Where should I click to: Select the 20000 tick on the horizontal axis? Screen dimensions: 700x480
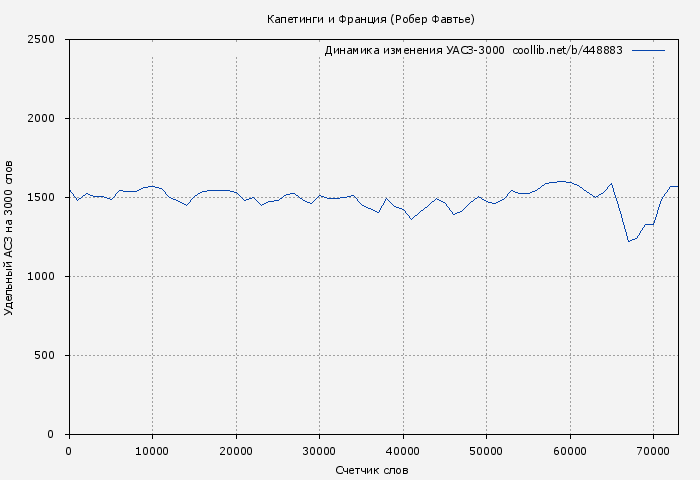pyautogui.click(x=236, y=451)
